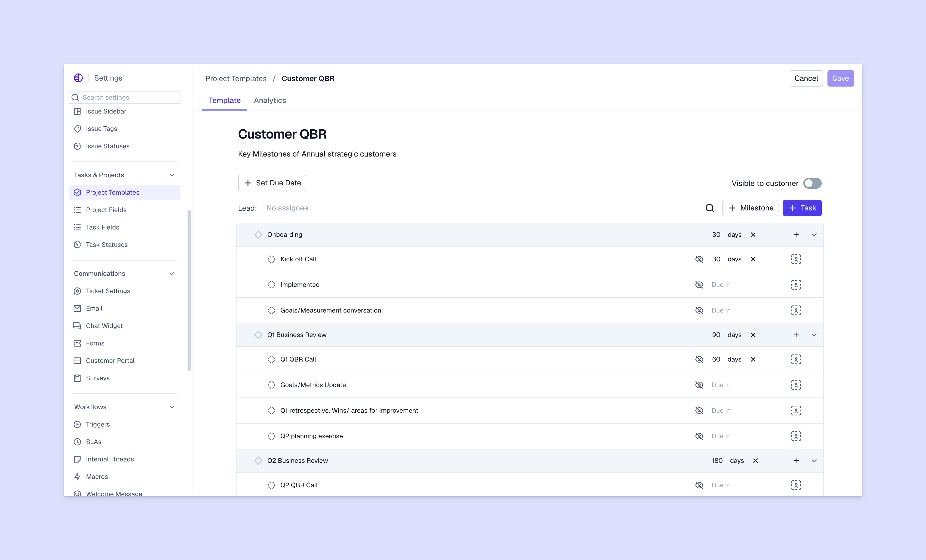Collapse the Q2 Business Review milestone

[x=814, y=461]
